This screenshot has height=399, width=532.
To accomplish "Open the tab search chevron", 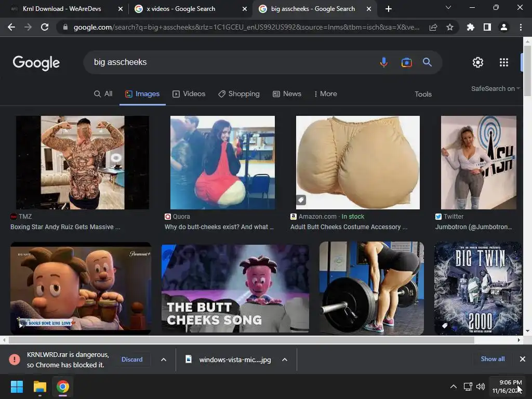I will [448, 7].
